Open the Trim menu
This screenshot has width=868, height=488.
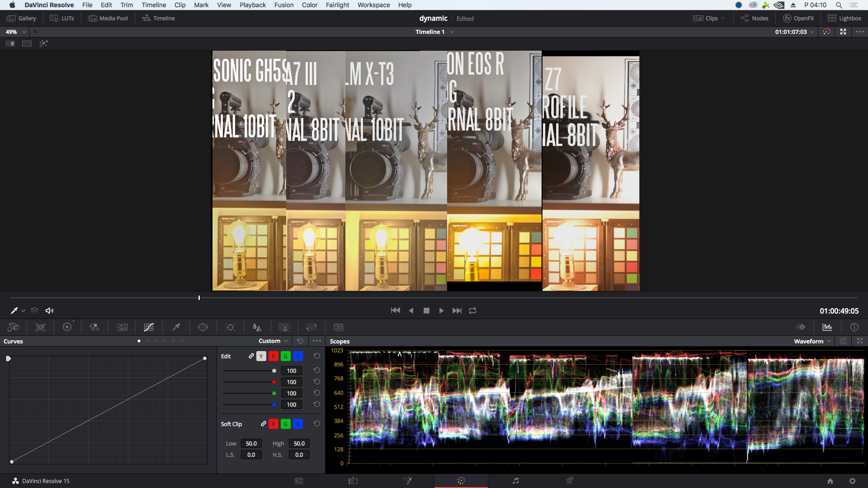point(127,5)
